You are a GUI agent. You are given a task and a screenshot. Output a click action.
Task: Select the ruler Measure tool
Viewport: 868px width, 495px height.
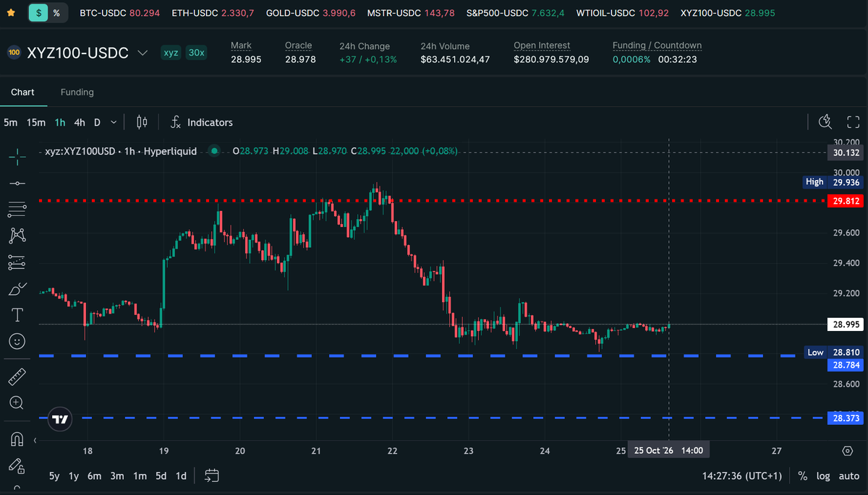pos(17,376)
